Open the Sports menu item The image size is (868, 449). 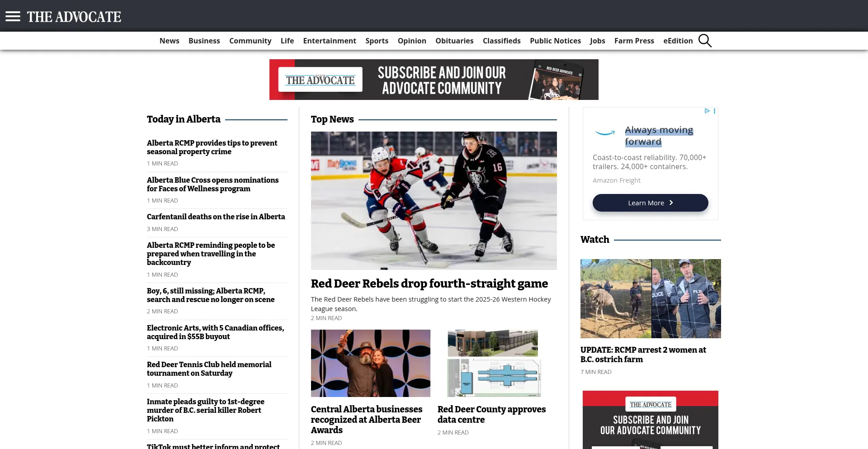[377, 41]
